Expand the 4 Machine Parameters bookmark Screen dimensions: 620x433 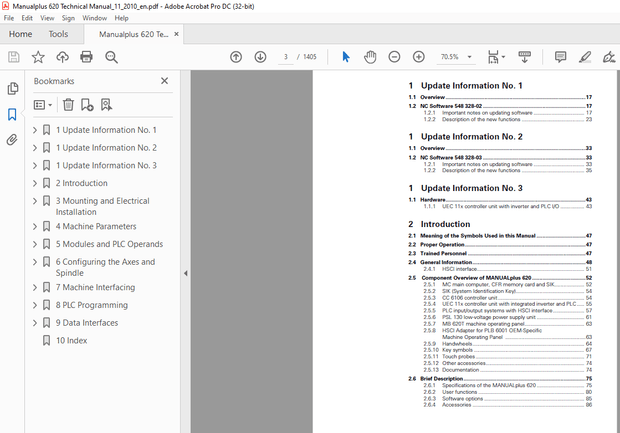pyautogui.click(x=35, y=226)
